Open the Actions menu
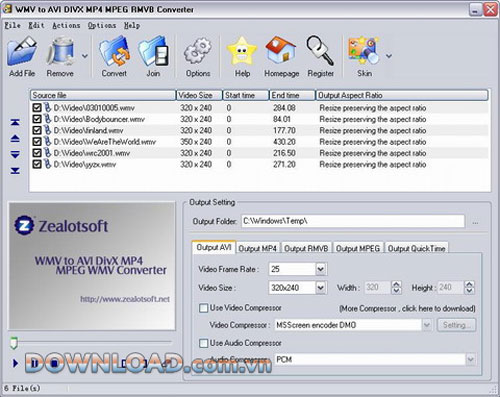This screenshot has height=397, width=500. pyautogui.click(x=66, y=25)
